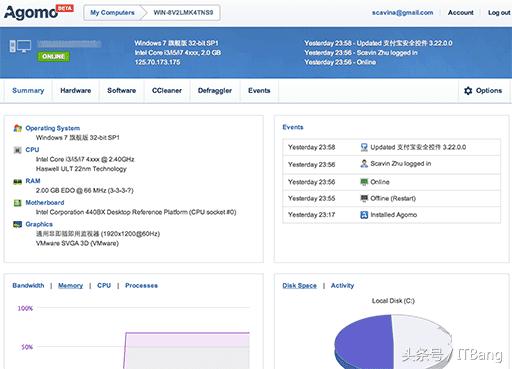Viewport: 512px width, 369px height.
Task: Click the scavina@gmail.com email link
Action: 402,13
